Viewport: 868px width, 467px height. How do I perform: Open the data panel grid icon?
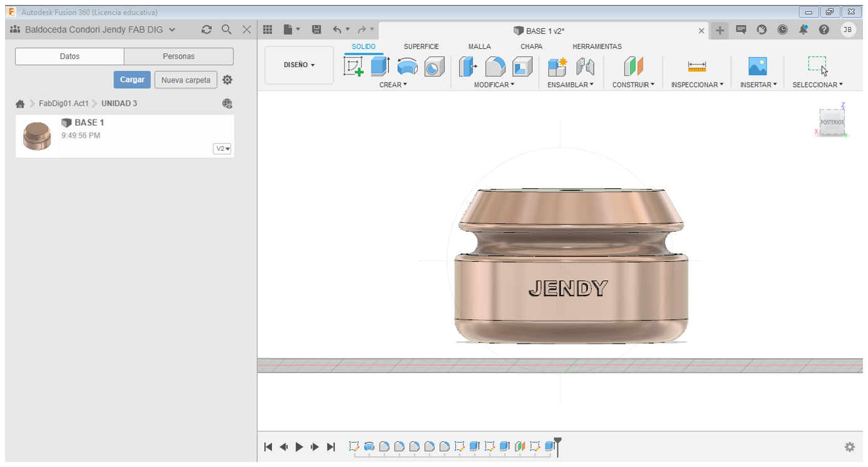coord(267,29)
